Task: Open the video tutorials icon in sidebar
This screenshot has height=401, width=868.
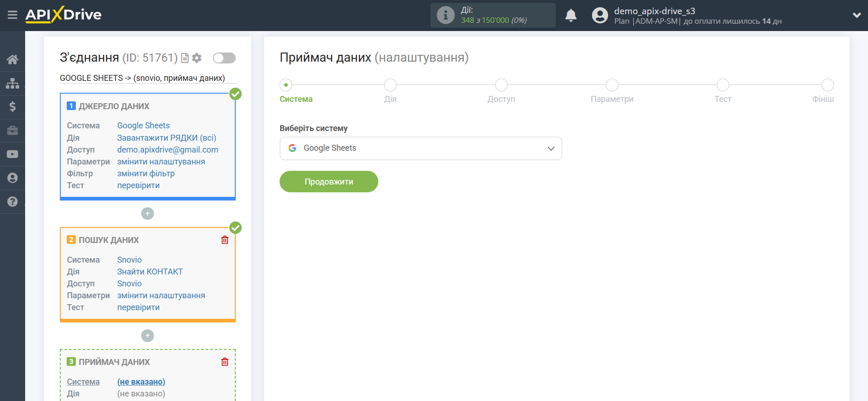Action: coord(12,154)
